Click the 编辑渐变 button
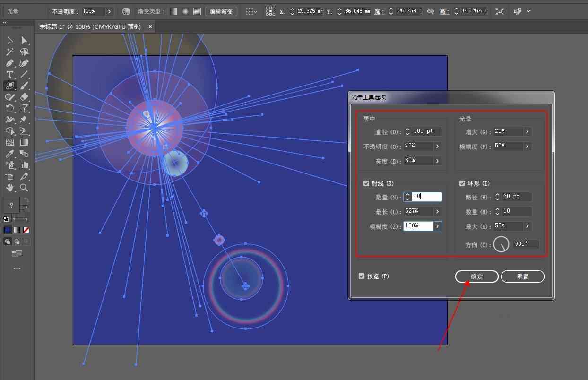588x380 pixels. pyautogui.click(x=221, y=11)
